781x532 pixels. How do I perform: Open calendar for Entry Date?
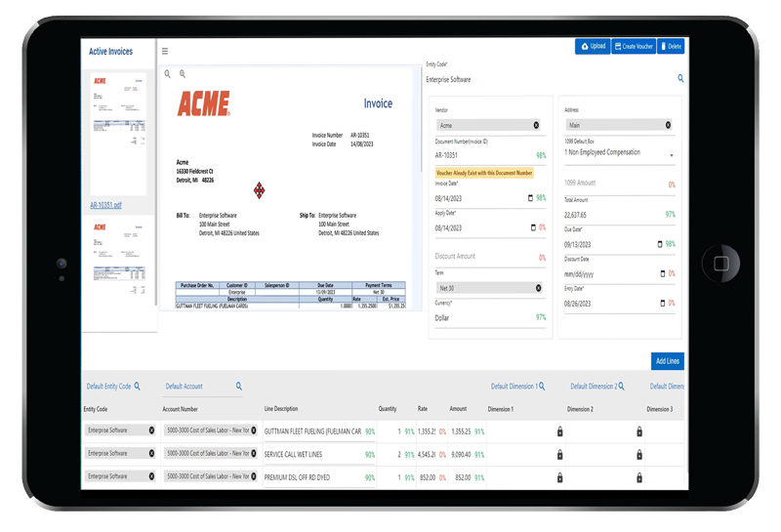pyautogui.click(x=662, y=303)
